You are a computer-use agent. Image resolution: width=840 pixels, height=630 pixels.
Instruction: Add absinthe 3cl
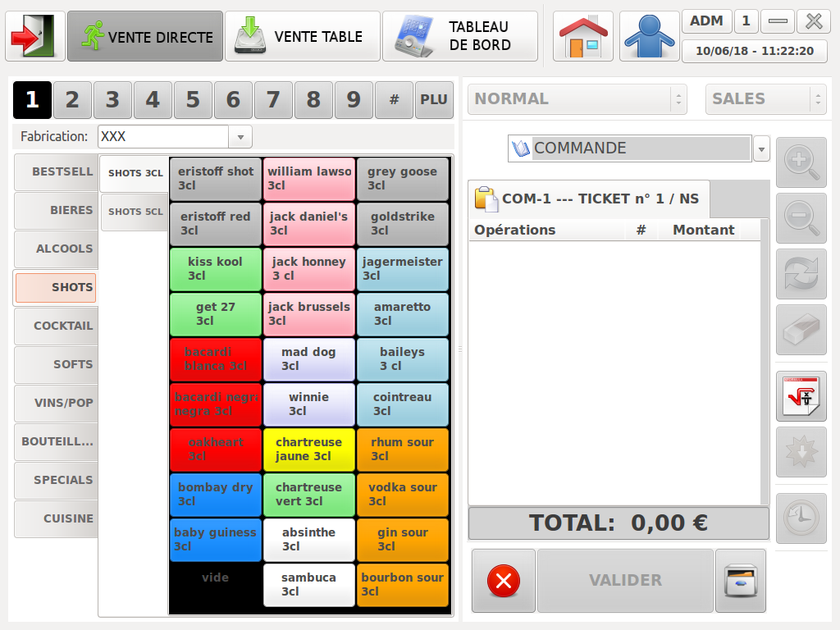pyautogui.click(x=309, y=540)
